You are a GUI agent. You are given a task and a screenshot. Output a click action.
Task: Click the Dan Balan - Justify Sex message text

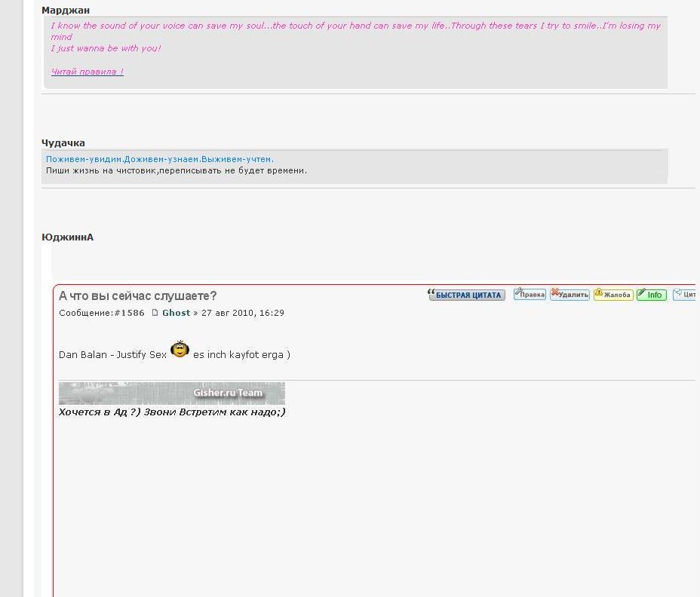click(112, 354)
